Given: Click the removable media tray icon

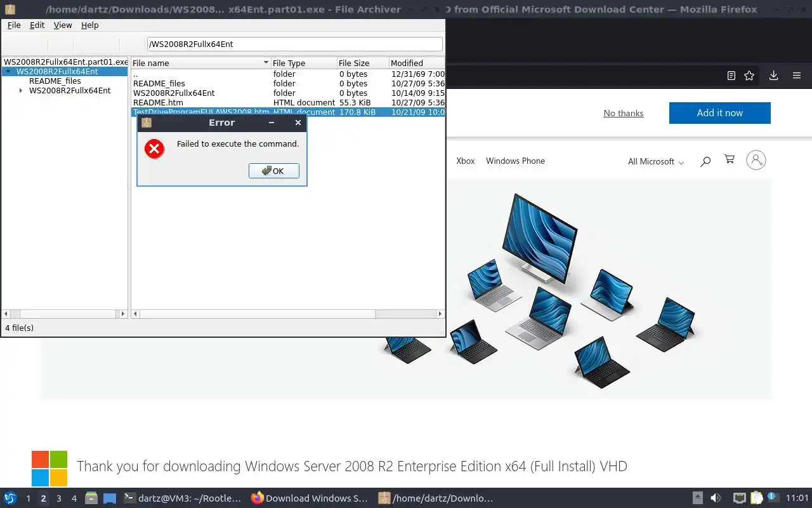Looking at the screenshot, I should coord(697,498).
